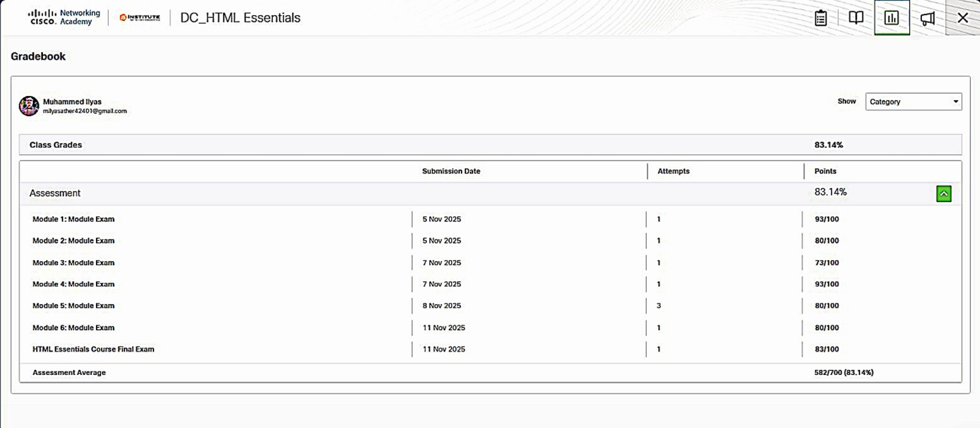Click Module 3 date 7 Nov 2025

click(x=441, y=263)
